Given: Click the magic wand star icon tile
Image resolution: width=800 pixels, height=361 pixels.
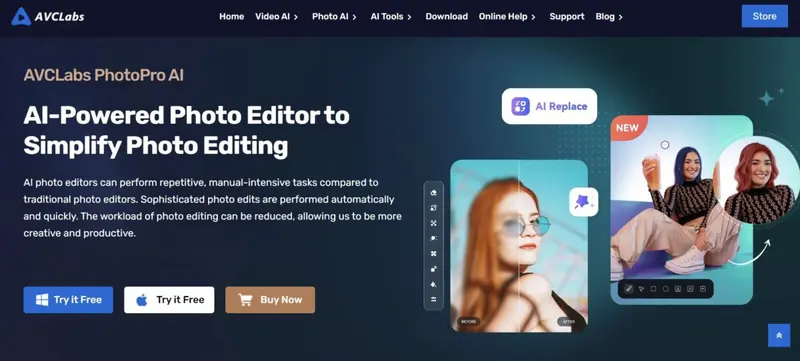Looking at the screenshot, I should [583, 202].
